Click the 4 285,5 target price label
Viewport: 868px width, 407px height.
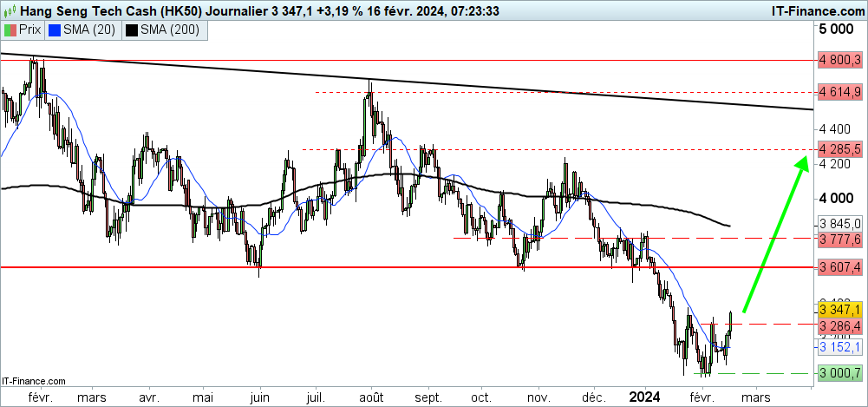click(x=839, y=148)
